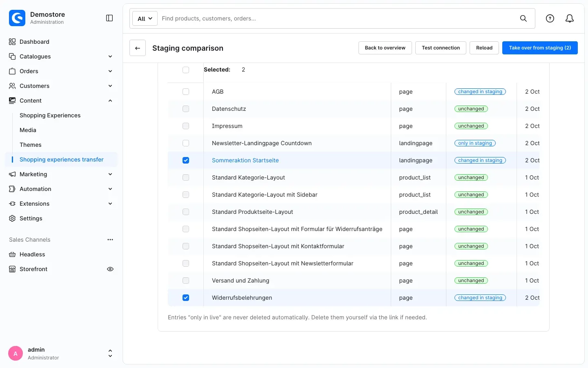Click the Automation icon in sidebar
Image resolution: width=588 pixels, height=368 pixels.
click(x=12, y=189)
